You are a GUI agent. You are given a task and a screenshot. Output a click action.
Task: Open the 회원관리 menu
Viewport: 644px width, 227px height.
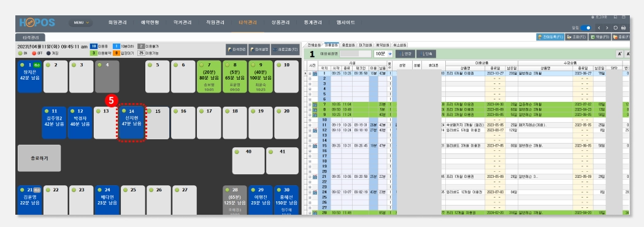[x=118, y=23]
